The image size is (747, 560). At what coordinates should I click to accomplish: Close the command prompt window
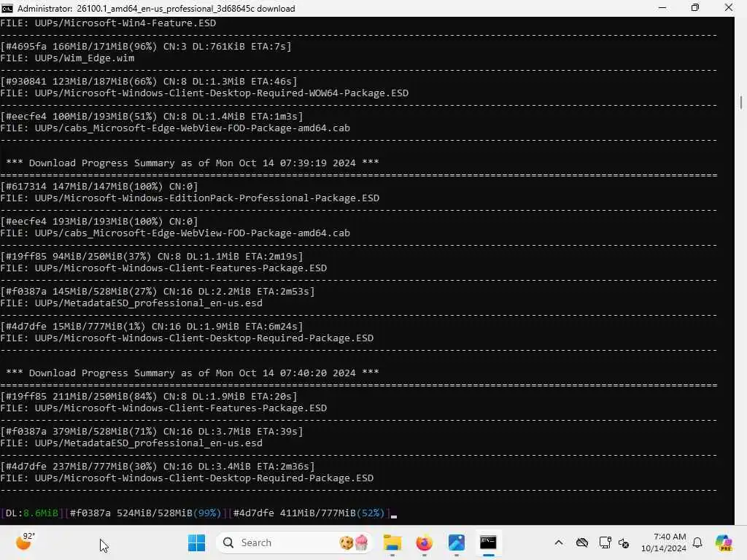point(729,8)
